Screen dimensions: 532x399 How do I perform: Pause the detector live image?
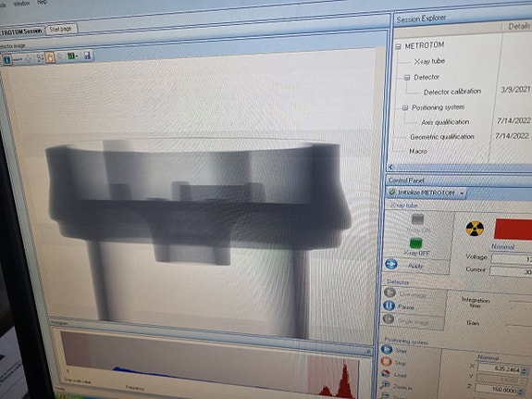(390, 305)
